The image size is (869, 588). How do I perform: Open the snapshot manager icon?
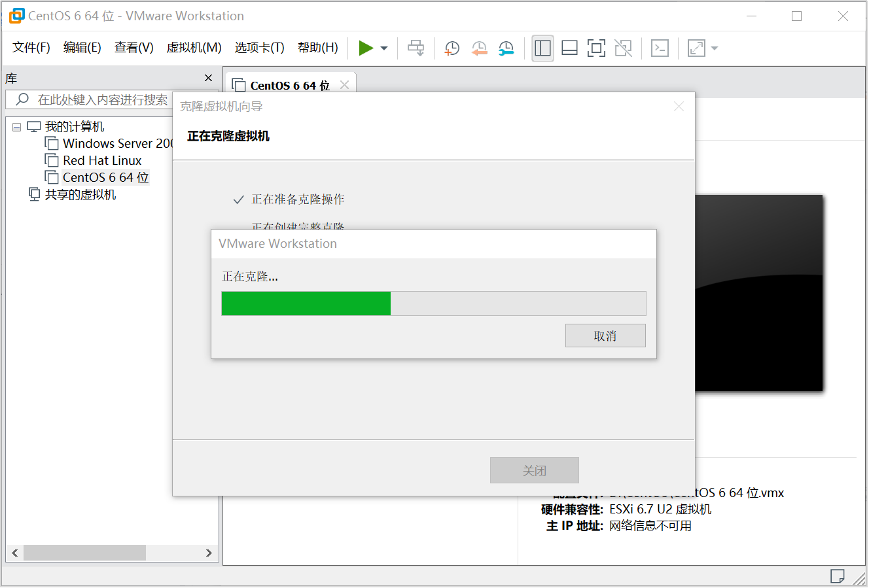coord(506,48)
